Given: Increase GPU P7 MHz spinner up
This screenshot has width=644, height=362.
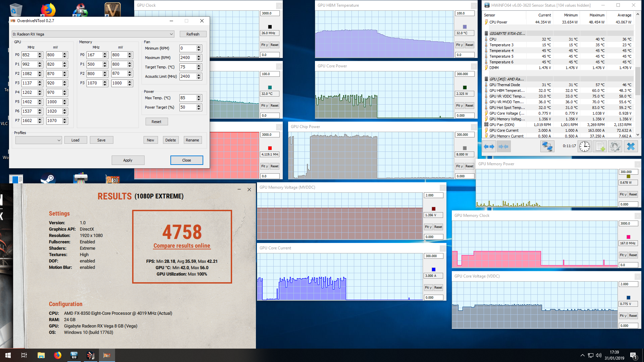Looking at the screenshot, I should (x=40, y=119).
